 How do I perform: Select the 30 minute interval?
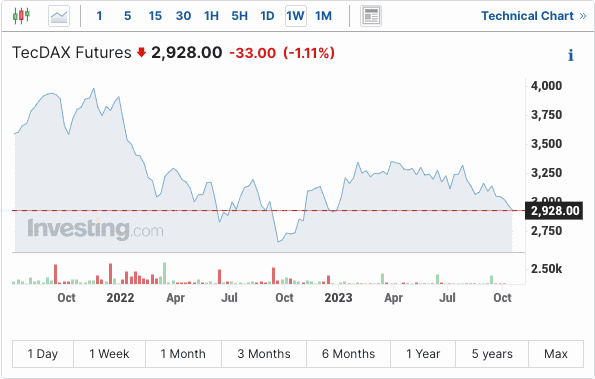(x=183, y=16)
